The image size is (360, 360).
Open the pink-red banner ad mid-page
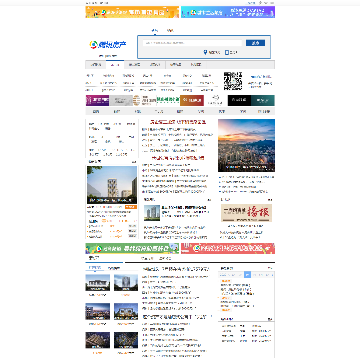pyautogui.click(x=228, y=248)
